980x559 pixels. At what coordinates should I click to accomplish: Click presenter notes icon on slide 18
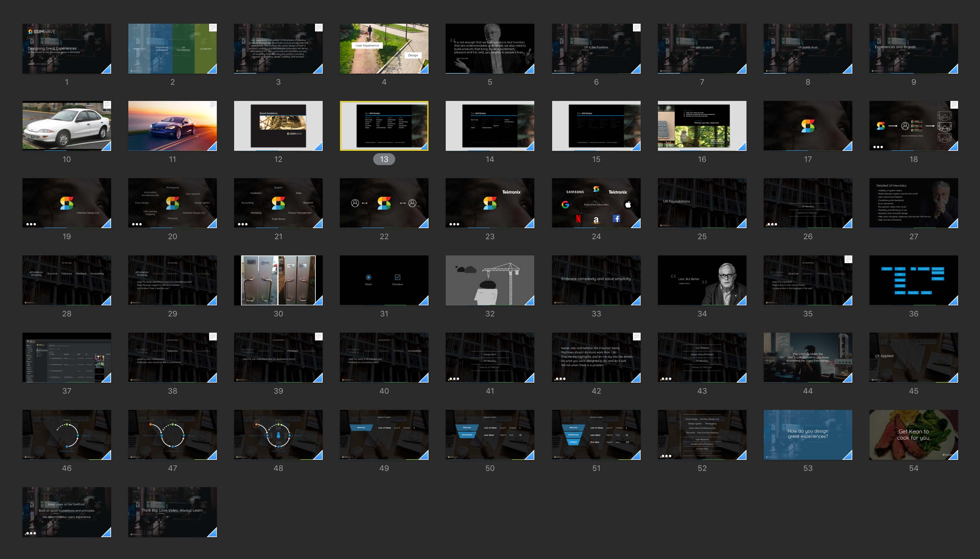point(954,105)
